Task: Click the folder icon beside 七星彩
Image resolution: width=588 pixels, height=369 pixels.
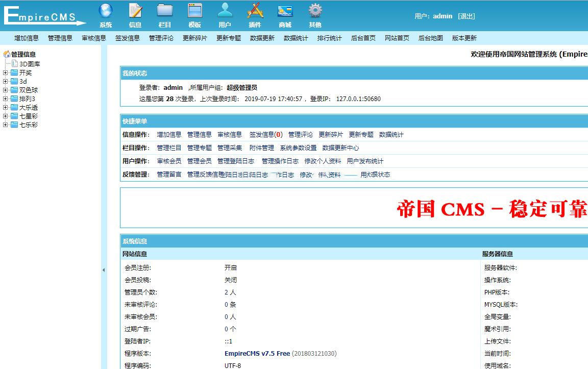Action: pyautogui.click(x=14, y=116)
